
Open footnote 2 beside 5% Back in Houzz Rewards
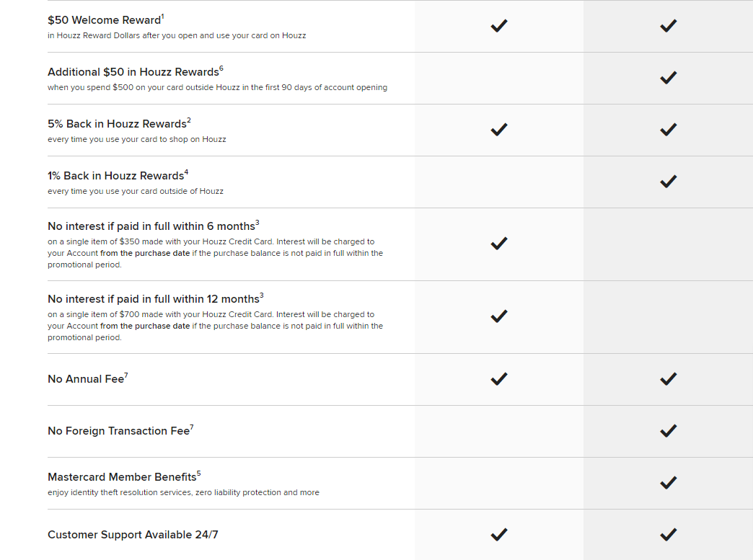point(189,120)
